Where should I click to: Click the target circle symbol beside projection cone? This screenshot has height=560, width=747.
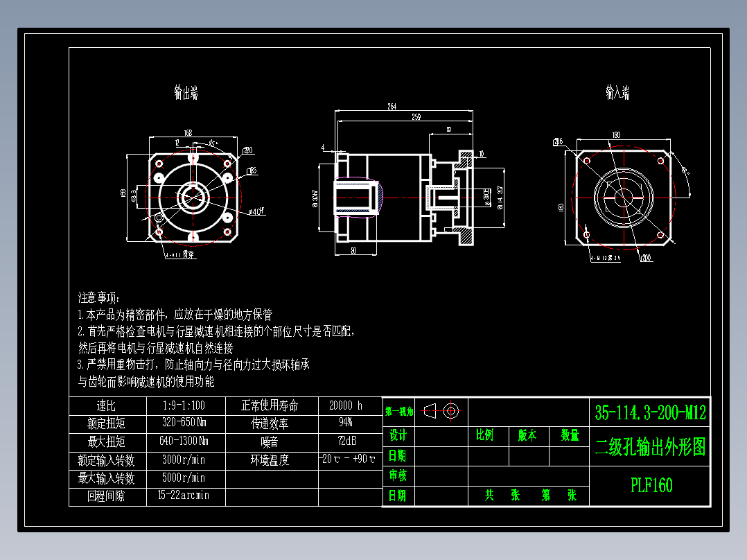(x=452, y=410)
